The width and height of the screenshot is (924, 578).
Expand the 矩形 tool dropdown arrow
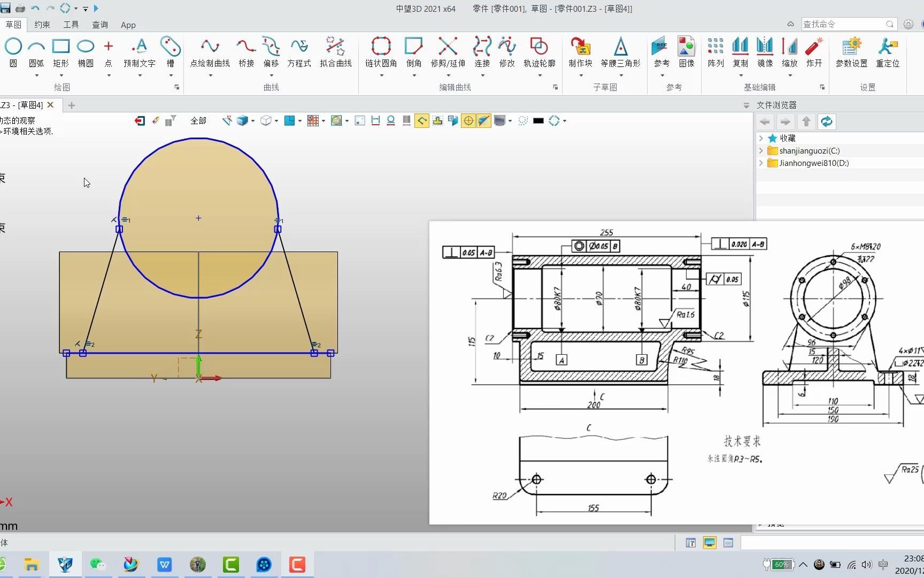pyautogui.click(x=61, y=75)
